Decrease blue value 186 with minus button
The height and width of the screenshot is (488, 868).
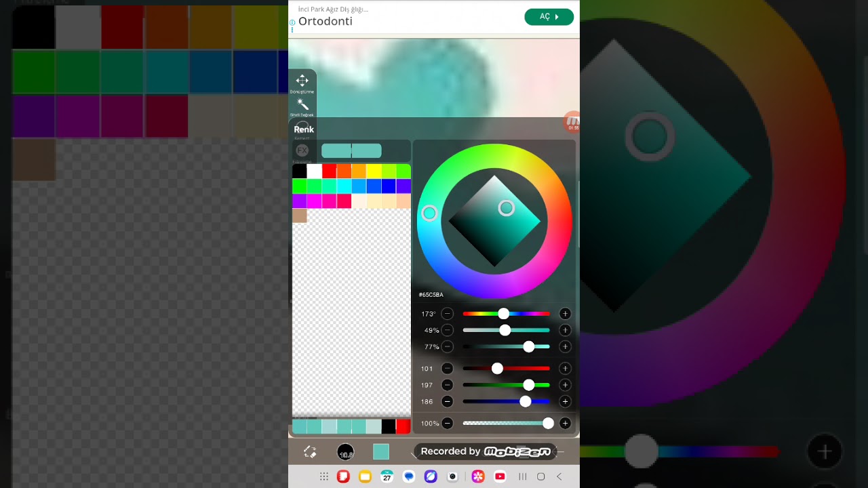click(x=448, y=401)
